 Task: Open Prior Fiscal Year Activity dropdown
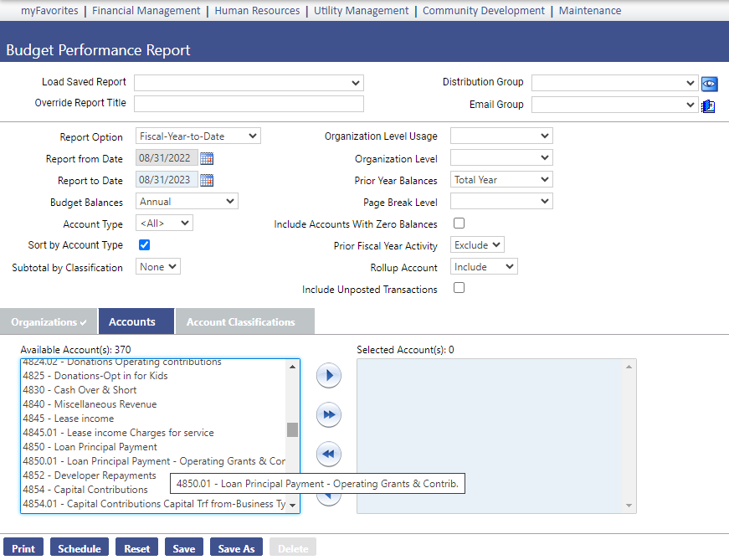(x=477, y=245)
